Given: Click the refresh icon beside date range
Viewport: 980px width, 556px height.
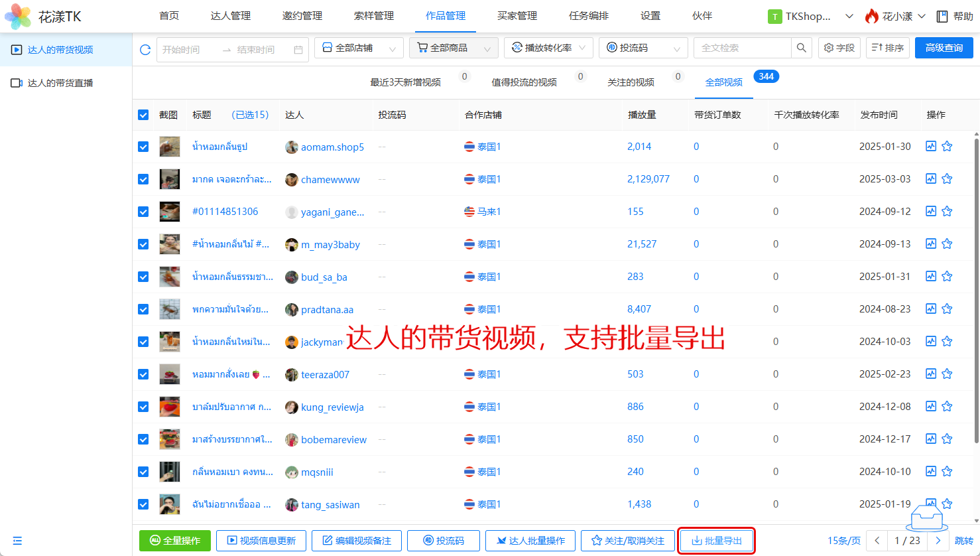Looking at the screenshot, I should click(145, 50).
